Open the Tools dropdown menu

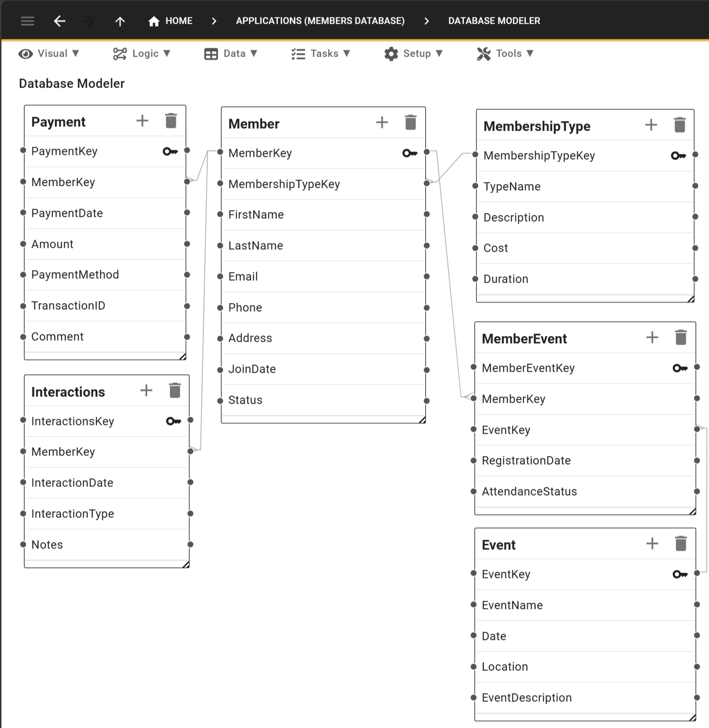(505, 53)
